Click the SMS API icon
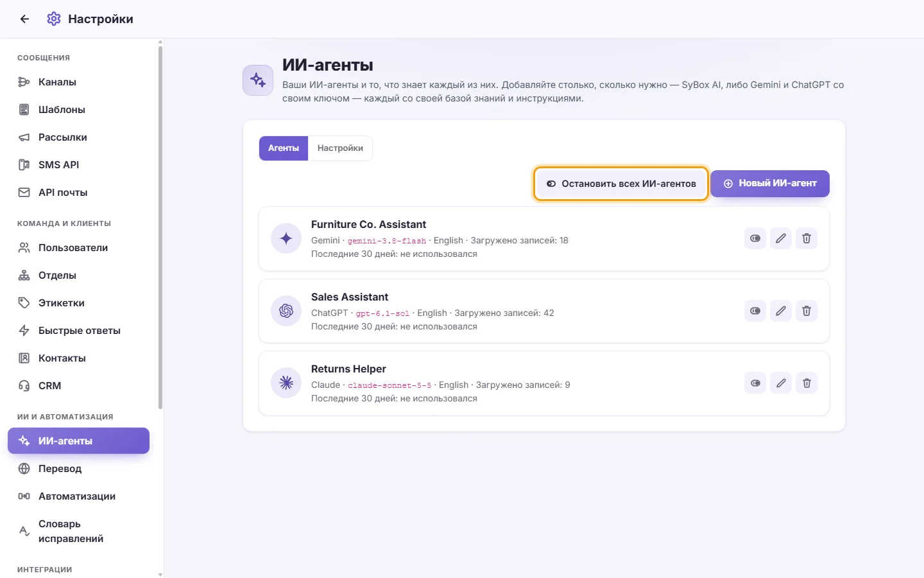 click(x=24, y=165)
